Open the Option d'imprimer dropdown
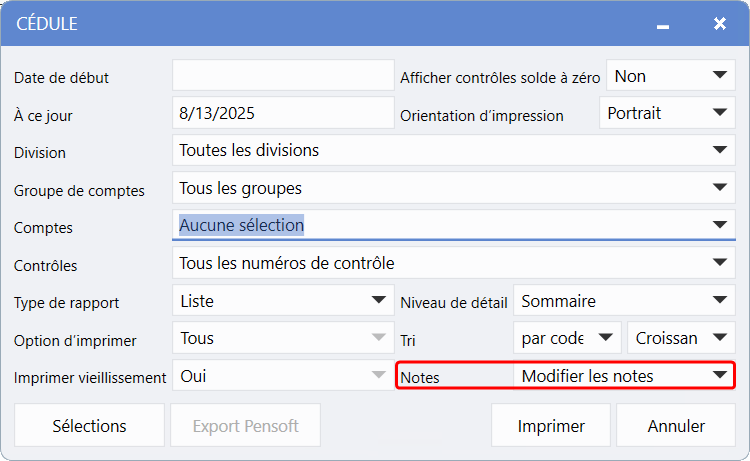Viewport: 750px width, 461px height. 379,338
